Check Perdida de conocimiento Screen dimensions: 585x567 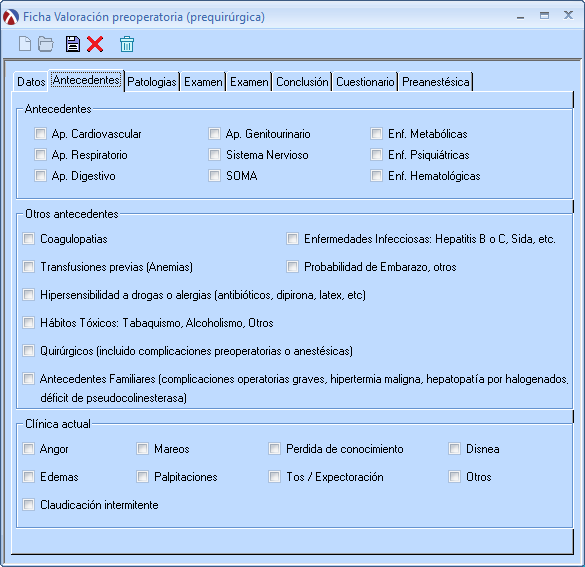coord(275,448)
